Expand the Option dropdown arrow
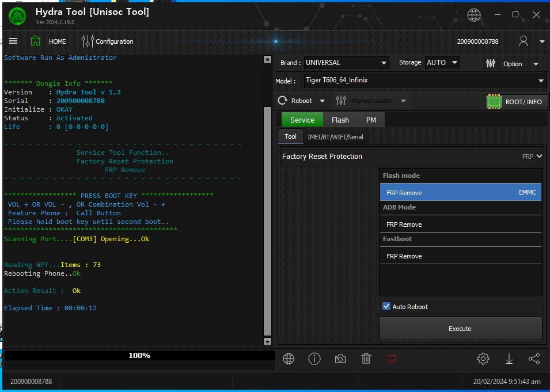Screen dimensions: 550x392 536,64
